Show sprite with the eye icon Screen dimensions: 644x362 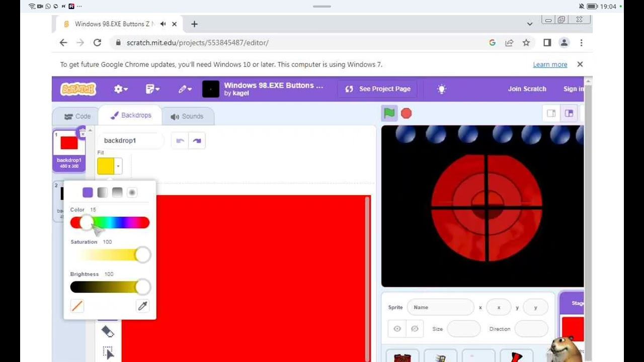(397, 329)
